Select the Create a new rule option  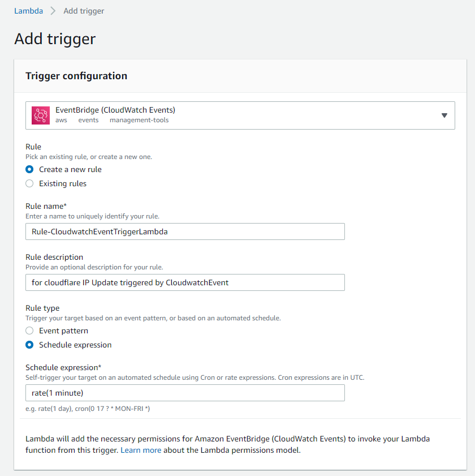[x=30, y=169]
